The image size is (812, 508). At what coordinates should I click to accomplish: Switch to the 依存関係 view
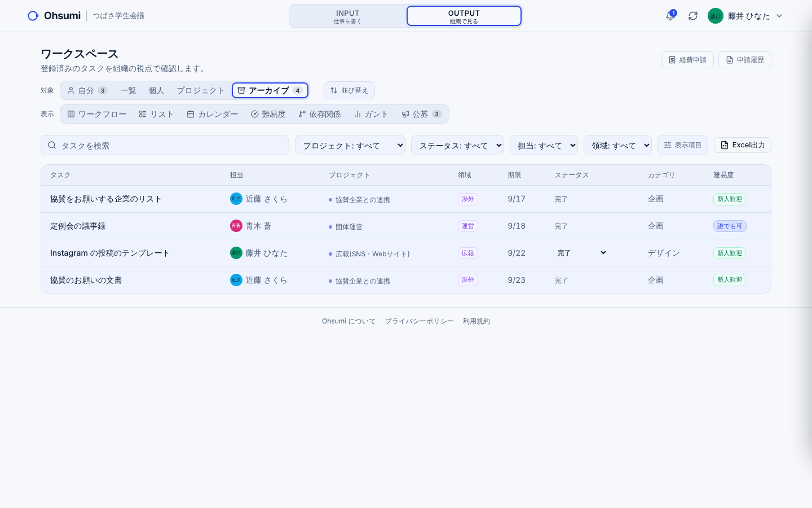click(x=320, y=114)
